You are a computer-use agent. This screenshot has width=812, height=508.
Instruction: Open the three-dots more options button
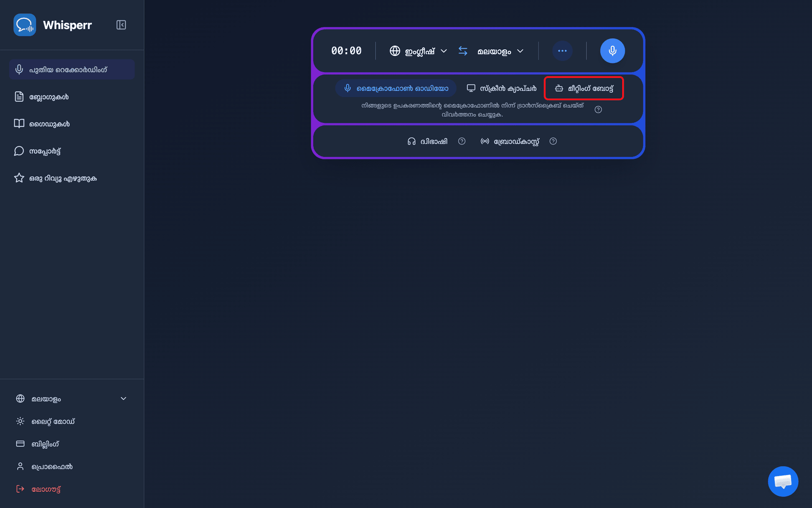[x=562, y=51]
